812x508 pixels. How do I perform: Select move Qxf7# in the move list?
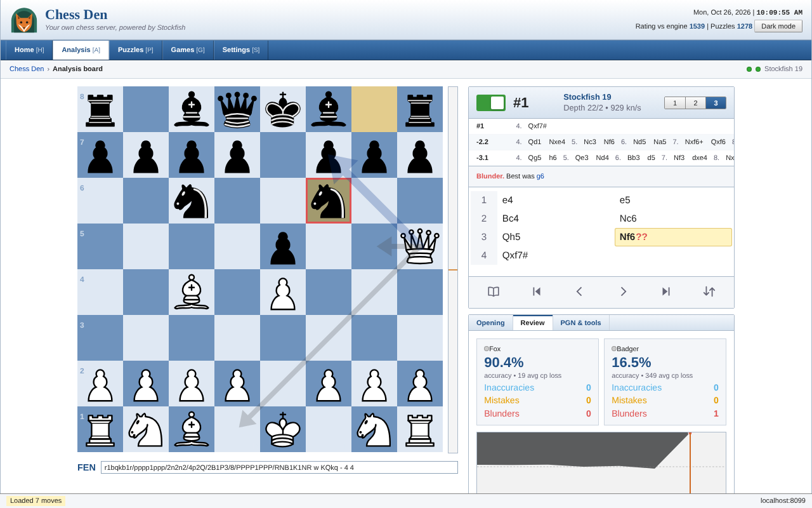tap(556, 255)
